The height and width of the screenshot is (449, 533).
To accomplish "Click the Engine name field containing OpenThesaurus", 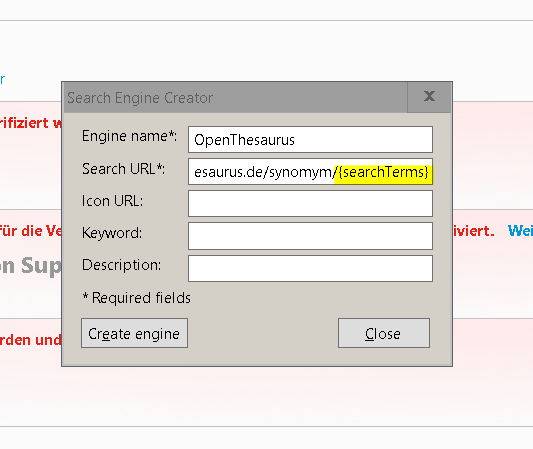I will pyautogui.click(x=310, y=140).
